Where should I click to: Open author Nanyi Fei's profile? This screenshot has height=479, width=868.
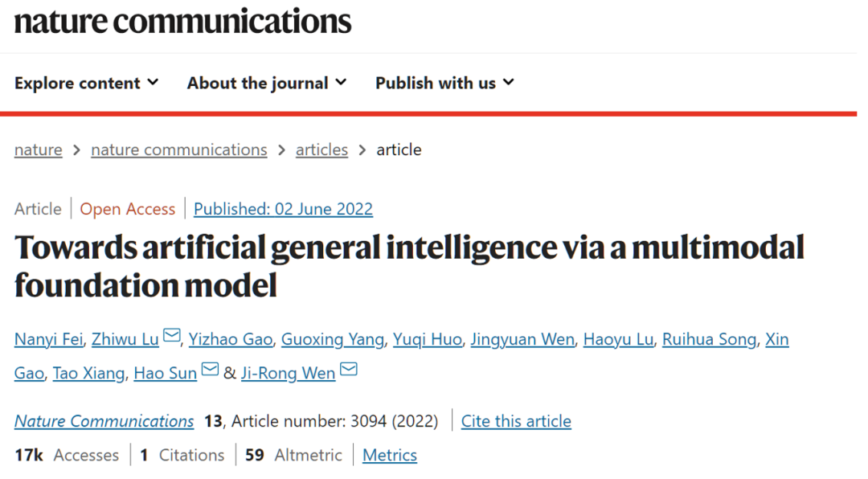tap(48, 339)
